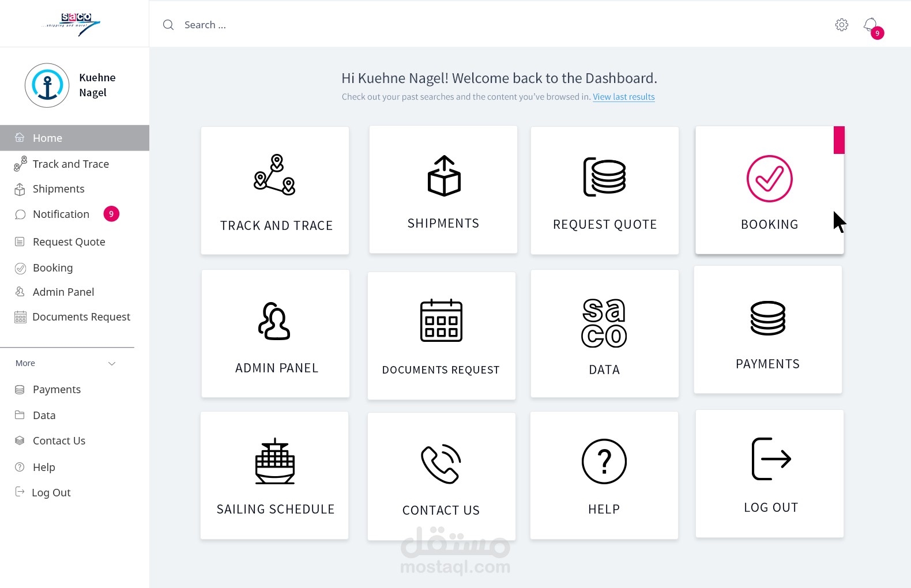Click the sidebar Documents Request icon

tap(20, 317)
